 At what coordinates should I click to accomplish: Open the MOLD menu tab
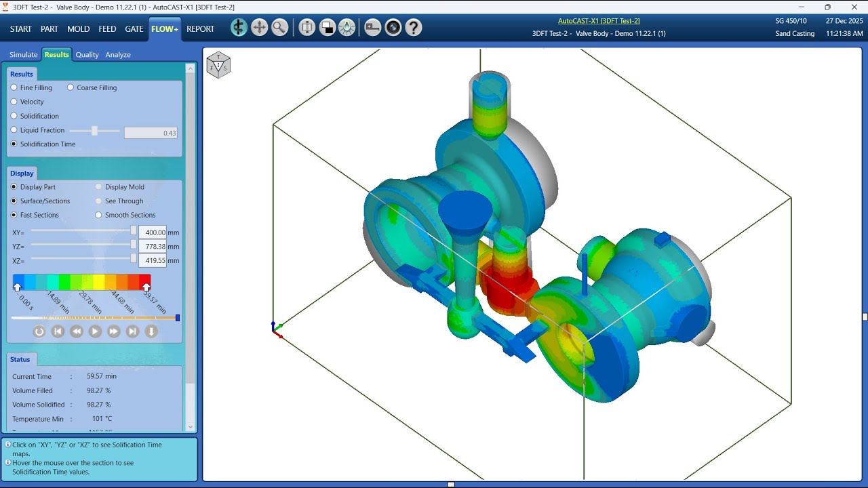78,29
